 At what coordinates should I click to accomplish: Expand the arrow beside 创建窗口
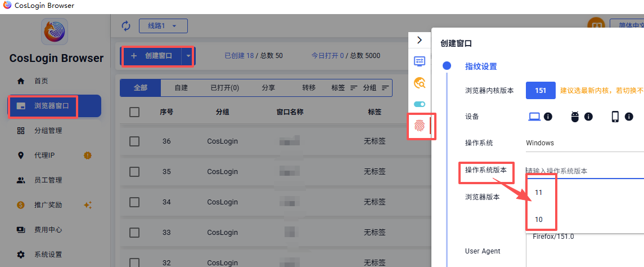tap(188, 56)
